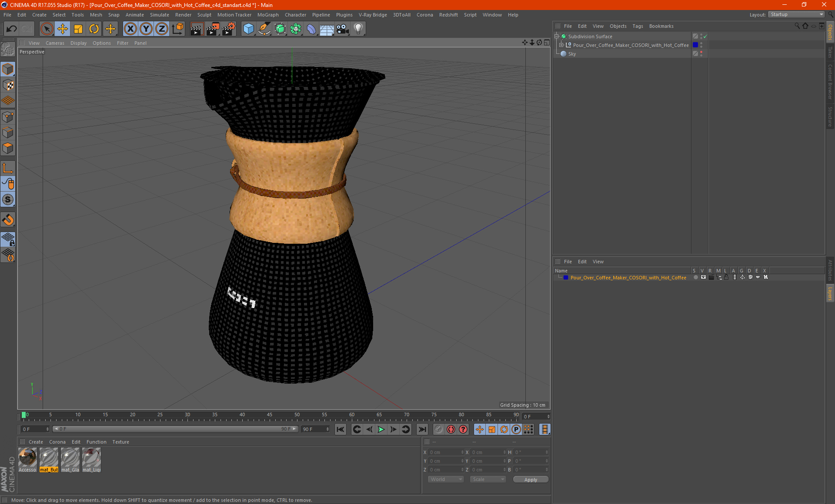Select the Accesso material thumbnail
The height and width of the screenshot is (504, 835).
(27, 460)
